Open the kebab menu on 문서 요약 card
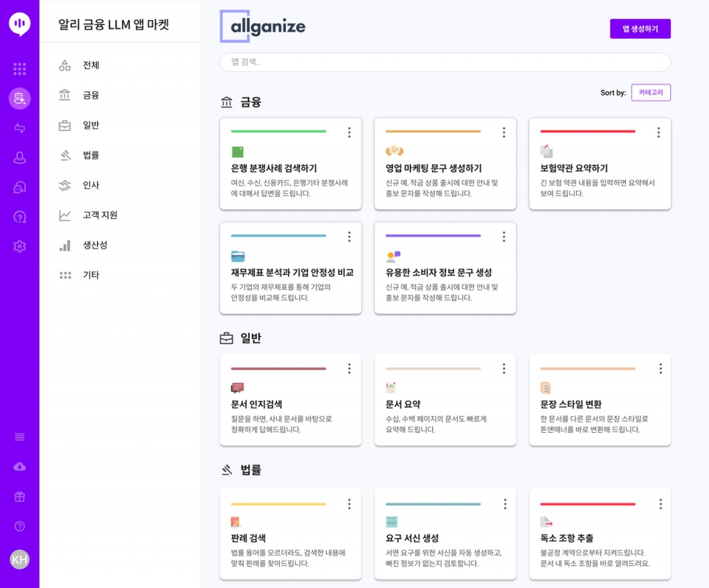This screenshot has width=709, height=588. [x=504, y=369]
